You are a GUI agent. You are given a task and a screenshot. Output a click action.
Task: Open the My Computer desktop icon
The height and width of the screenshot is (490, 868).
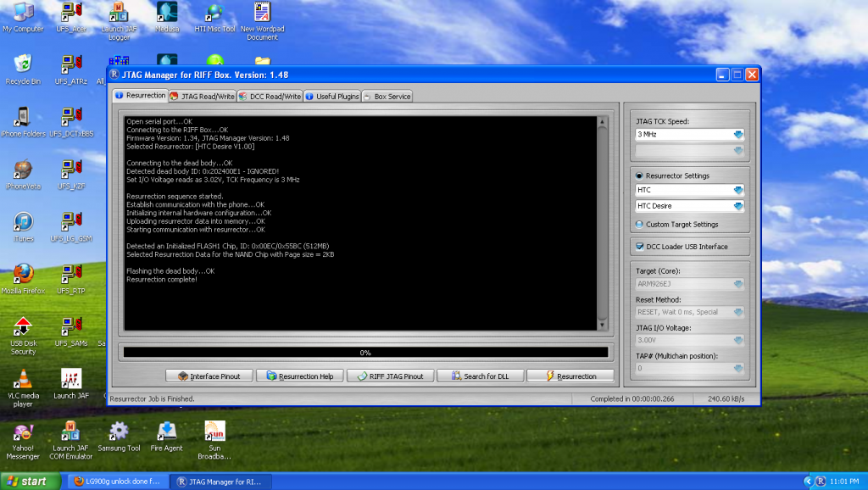pos(23,17)
